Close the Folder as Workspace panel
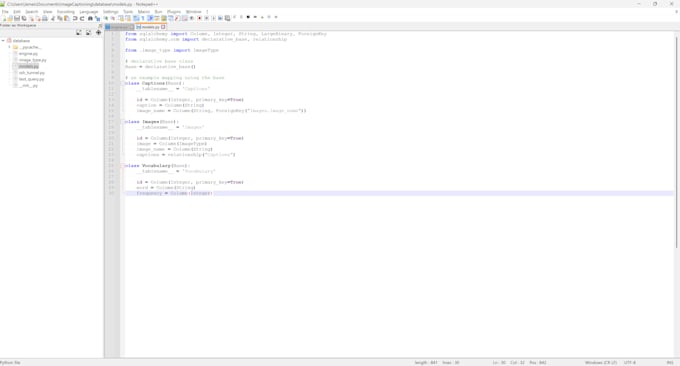The image size is (680, 366). point(100,26)
